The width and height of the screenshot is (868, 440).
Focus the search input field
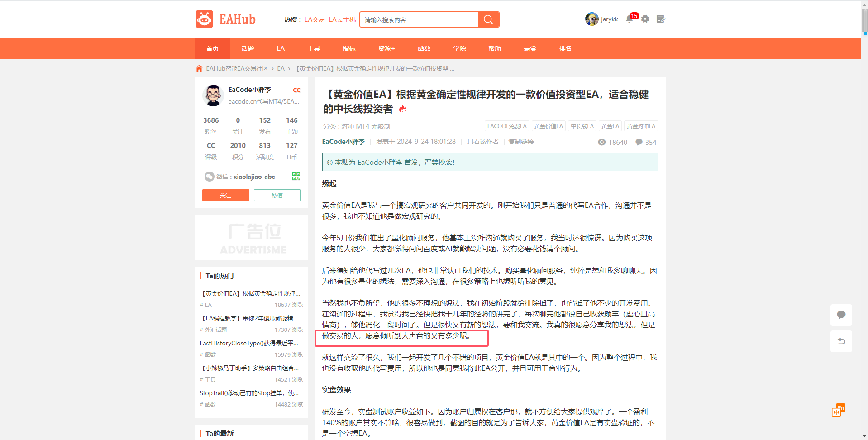(x=419, y=19)
